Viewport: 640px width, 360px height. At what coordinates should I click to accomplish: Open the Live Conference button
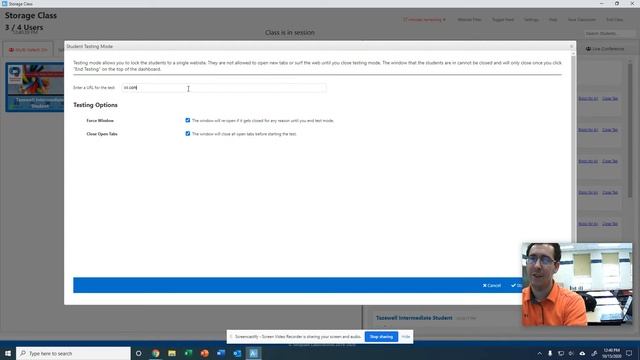[604, 49]
